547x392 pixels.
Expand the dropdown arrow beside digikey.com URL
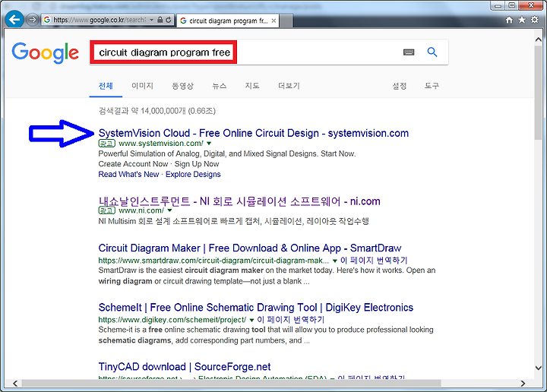(x=251, y=320)
